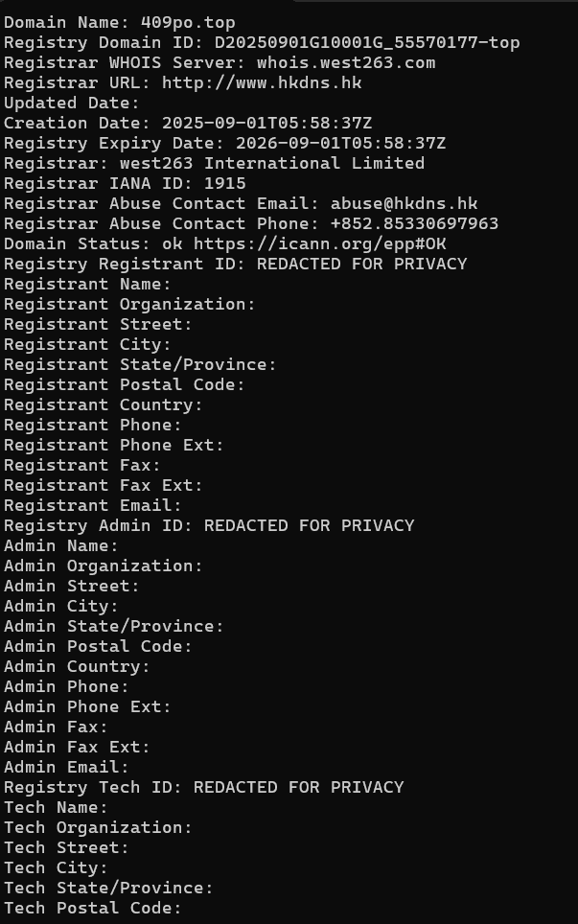Click Registry Registrant ID REDACTED FOR PRIVACY
This screenshot has height=924, width=578.
(x=361, y=264)
